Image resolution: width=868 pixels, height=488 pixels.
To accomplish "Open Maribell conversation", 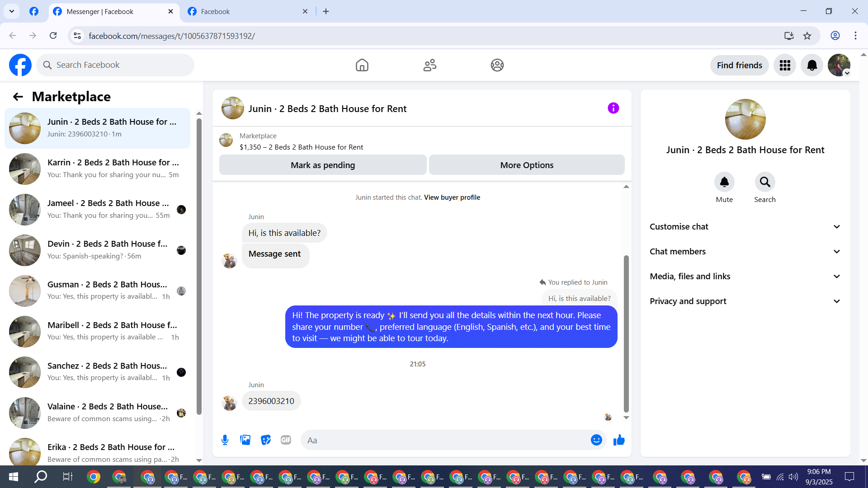I will [97, 331].
